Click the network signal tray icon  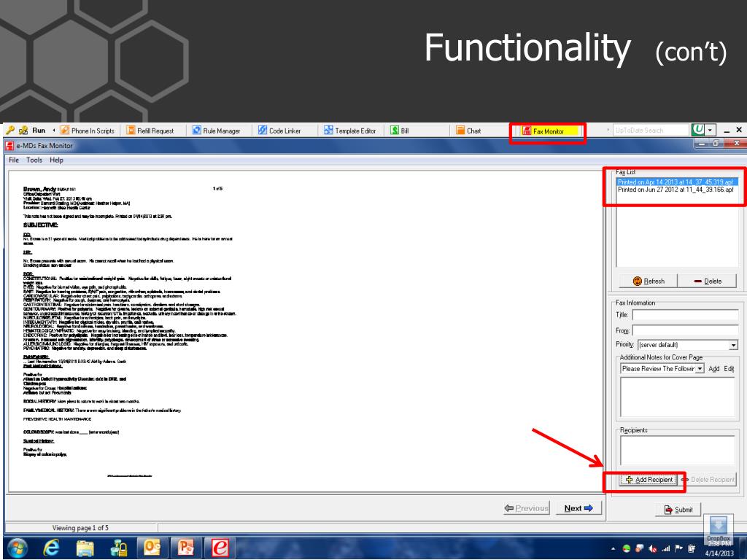[x=665, y=548]
